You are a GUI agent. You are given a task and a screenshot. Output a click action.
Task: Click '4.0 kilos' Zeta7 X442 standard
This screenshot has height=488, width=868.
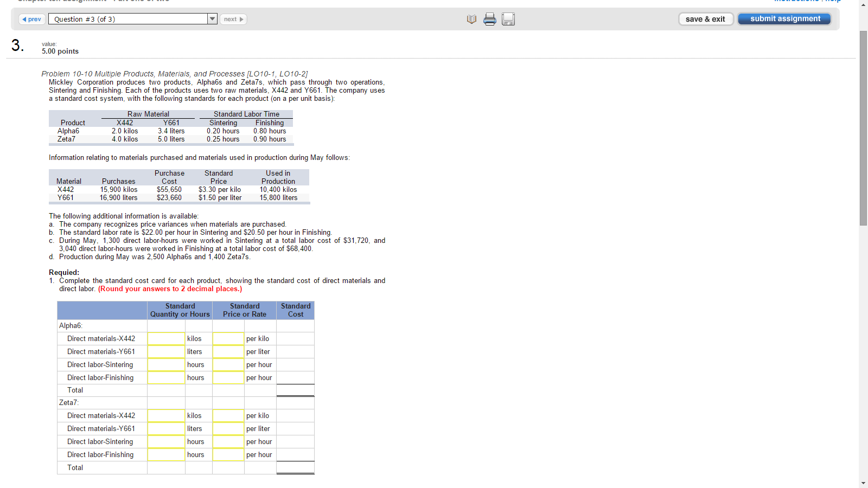point(125,139)
